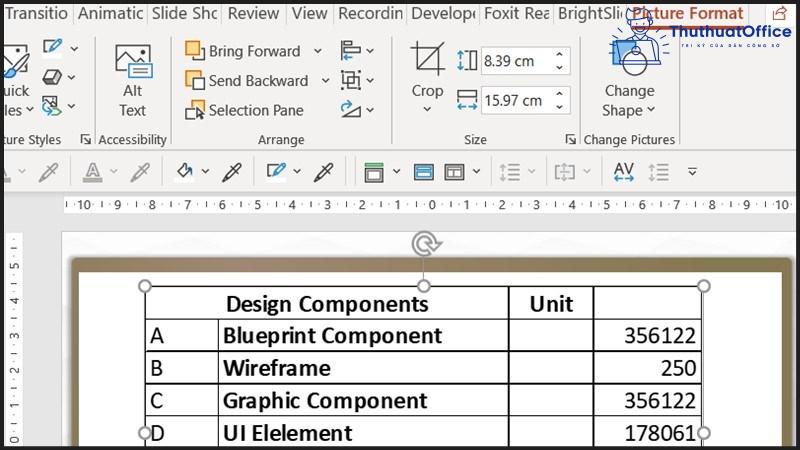The image size is (800, 450).
Task: Expand the Crop dropdown arrow
Action: tap(427, 109)
